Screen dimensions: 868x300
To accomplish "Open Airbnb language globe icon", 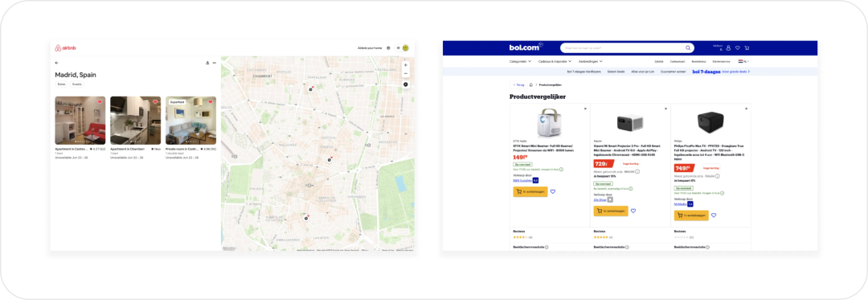I will tap(389, 48).
